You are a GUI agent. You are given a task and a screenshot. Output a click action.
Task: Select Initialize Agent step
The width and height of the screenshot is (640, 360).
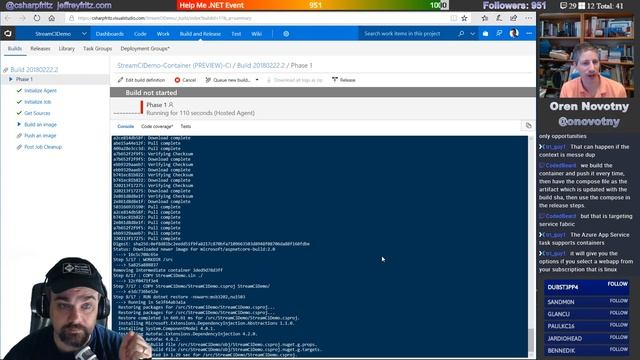coord(40,91)
